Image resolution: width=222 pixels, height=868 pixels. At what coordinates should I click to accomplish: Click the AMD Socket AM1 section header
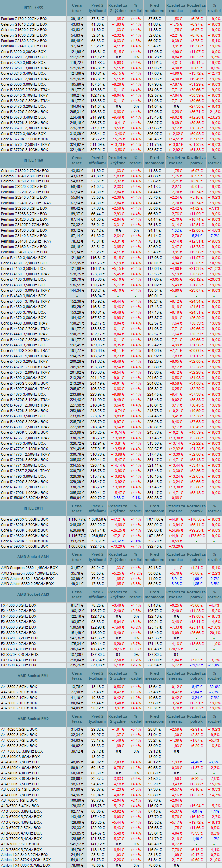(x=33, y=557)
